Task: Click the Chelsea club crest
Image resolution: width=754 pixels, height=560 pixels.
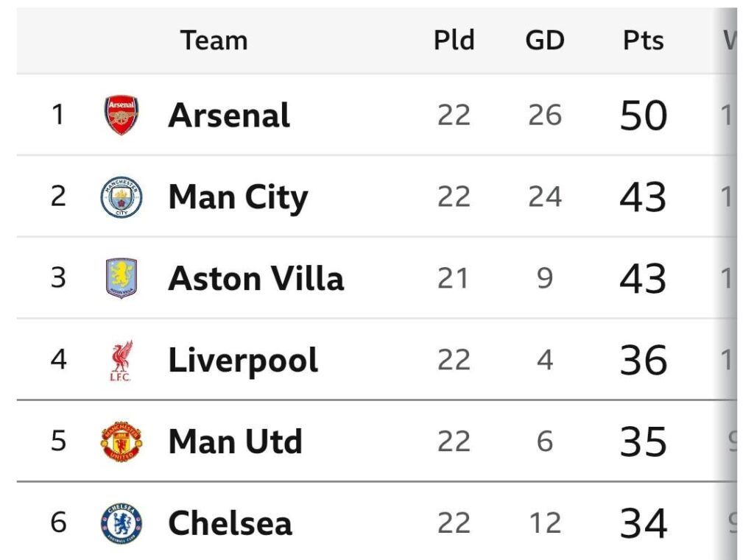Action: click(121, 523)
